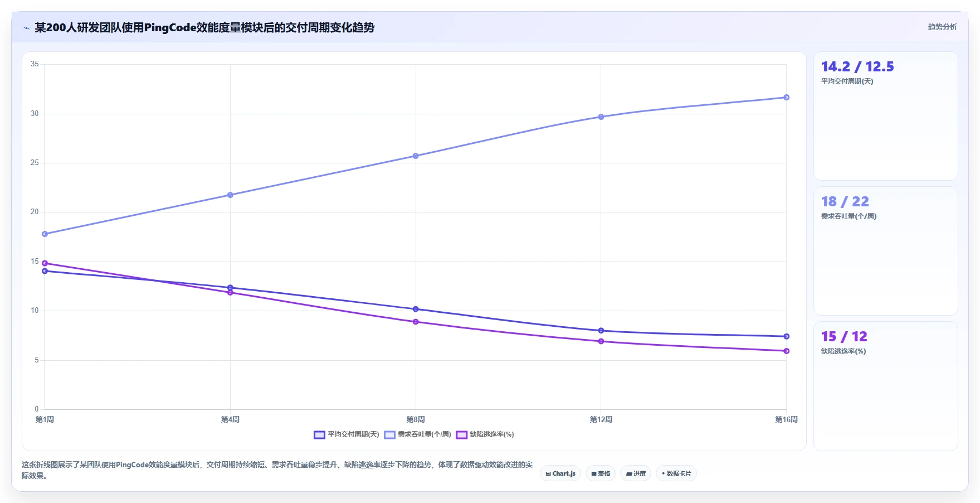Click the description paragraph starting 这张折线图展示了
980x503 pixels.
click(277, 470)
